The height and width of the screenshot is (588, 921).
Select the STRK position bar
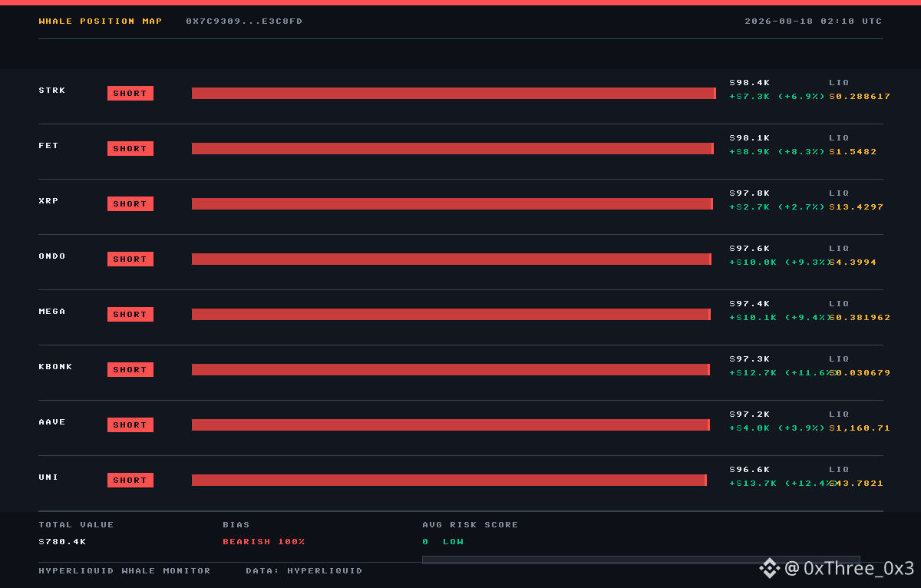pyautogui.click(x=454, y=94)
